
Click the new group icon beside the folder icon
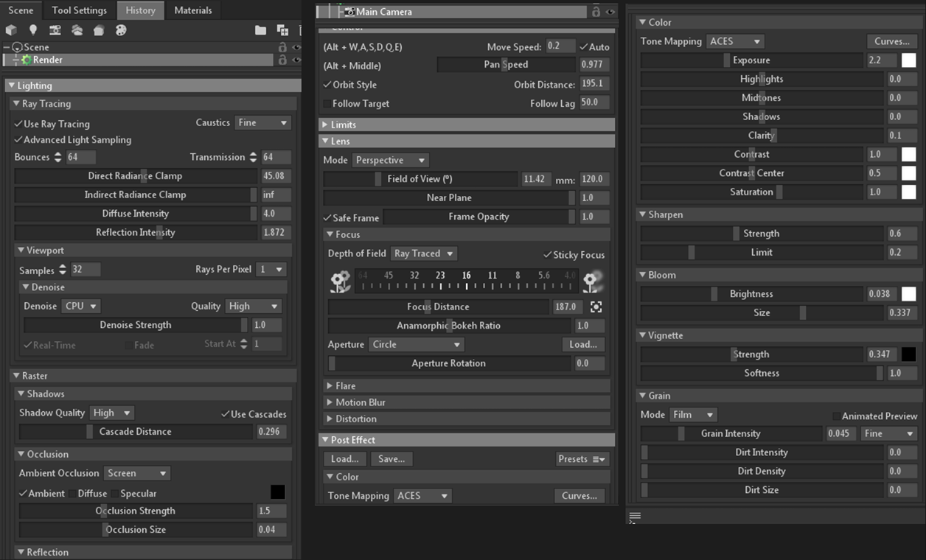282,29
